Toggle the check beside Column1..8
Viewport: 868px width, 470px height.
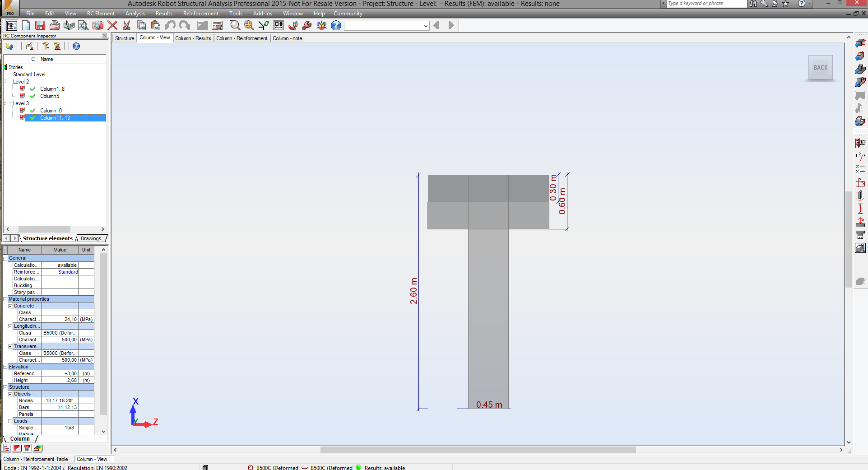click(32, 88)
